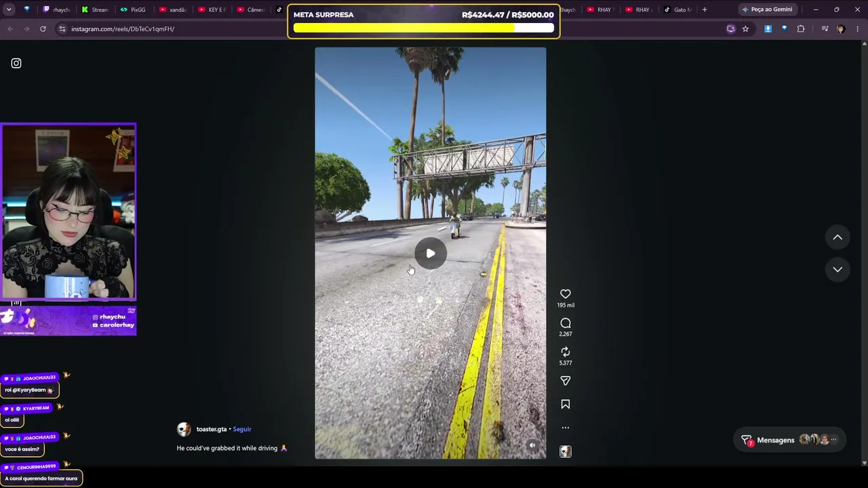Go to the previous reel
Image resolution: width=868 pixels, height=488 pixels.
click(x=837, y=237)
